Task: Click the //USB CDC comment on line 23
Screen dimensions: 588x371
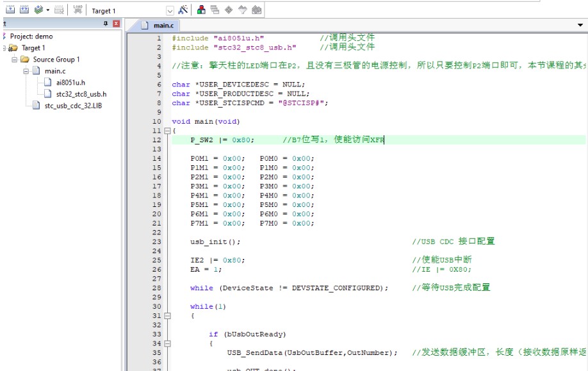Action: point(453,242)
